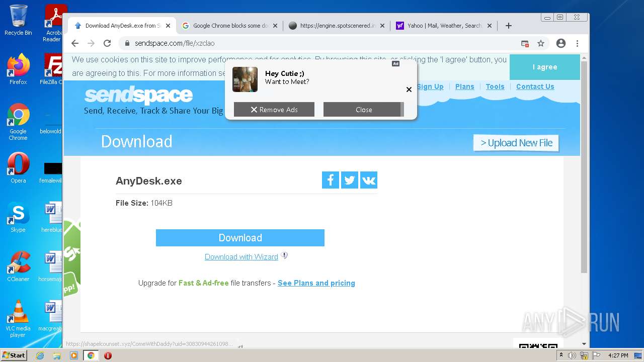Bookmark this page with the star icon
Viewport: 644px width, 362px height.
pos(541,43)
